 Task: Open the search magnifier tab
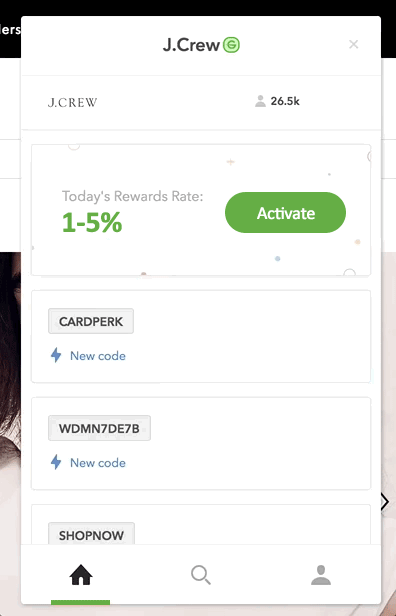click(201, 575)
